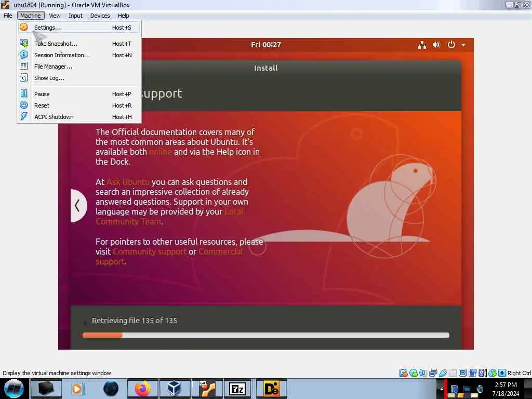532x399 pixels.
Task: Open the Community support link
Action: pos(150,252)
